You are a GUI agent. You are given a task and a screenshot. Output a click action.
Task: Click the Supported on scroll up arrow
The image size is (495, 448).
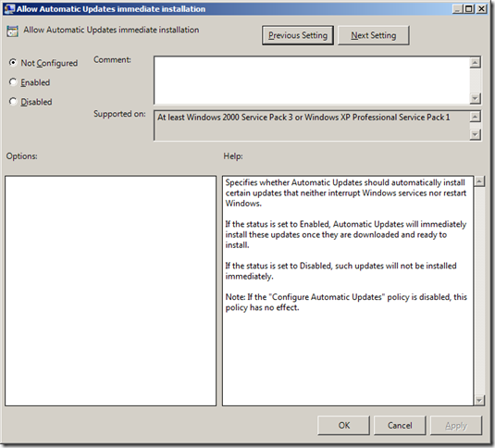(476, 117)
